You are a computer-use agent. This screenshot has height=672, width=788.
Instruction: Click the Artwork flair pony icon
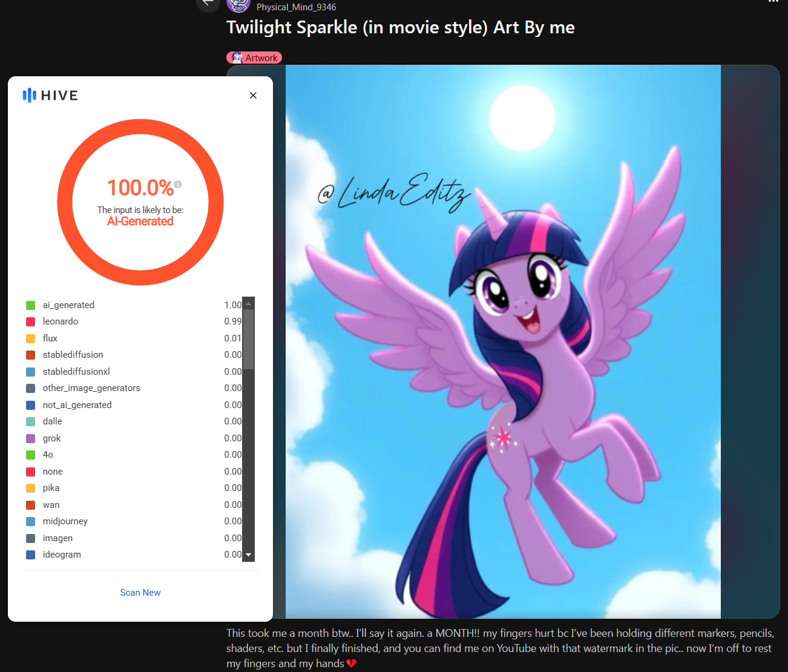click(237, 58)
